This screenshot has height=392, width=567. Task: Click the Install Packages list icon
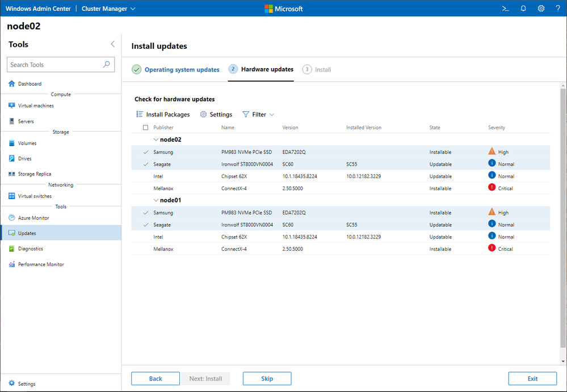pos(140,114)
